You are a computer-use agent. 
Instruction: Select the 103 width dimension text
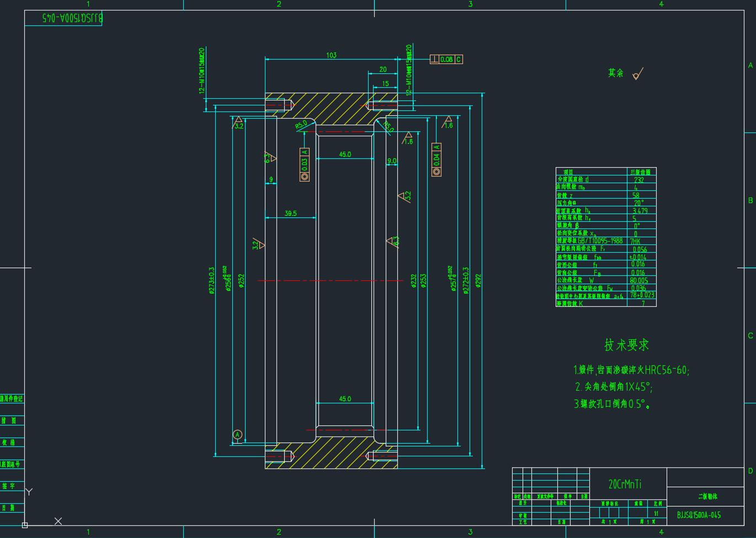(331, 55)
